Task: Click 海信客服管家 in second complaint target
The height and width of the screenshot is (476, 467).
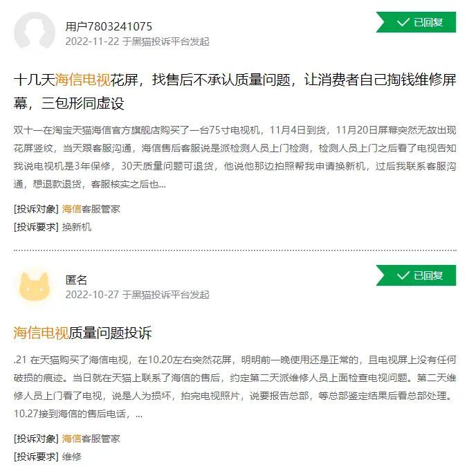Action: tap(91, 439)
